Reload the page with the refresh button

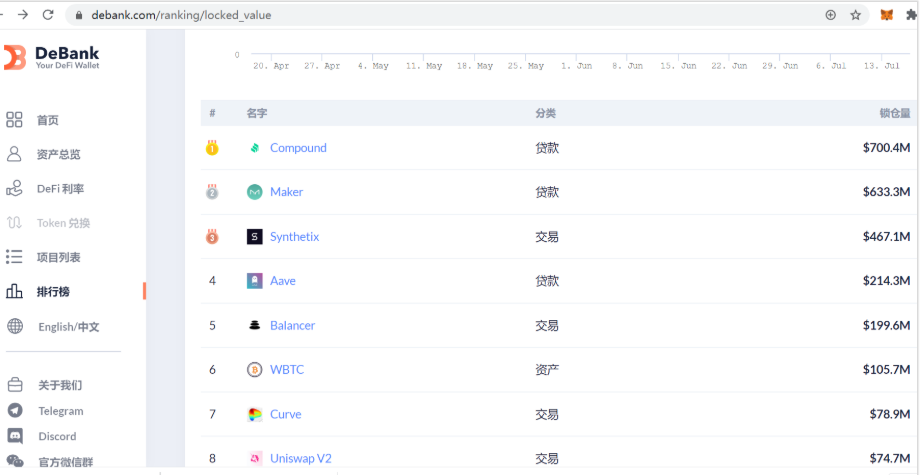click(48, 15)
